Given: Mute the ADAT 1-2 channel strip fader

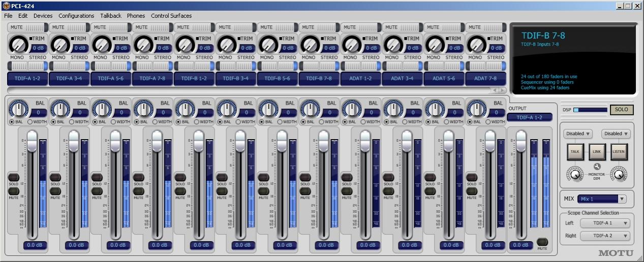Looking at the screenshot, I should coord(347,191).
